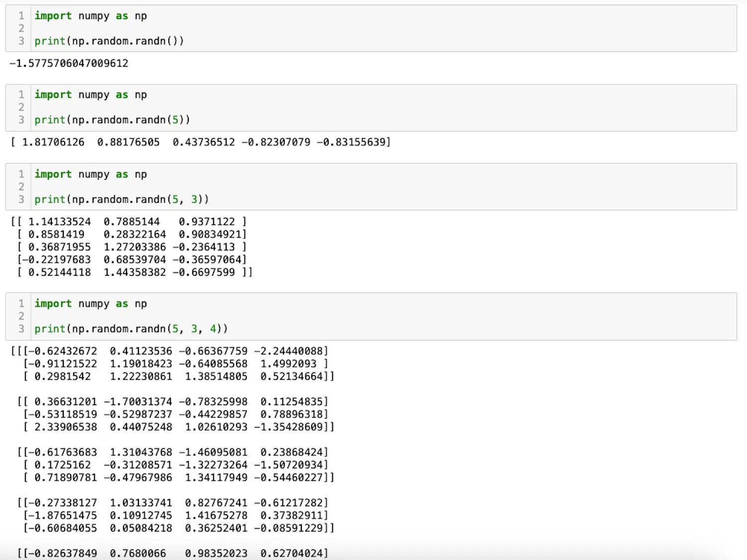This screenshot has height=560, width=747.
Task: Click 'print' function name in second cell
Action: [x=49, y=119]
